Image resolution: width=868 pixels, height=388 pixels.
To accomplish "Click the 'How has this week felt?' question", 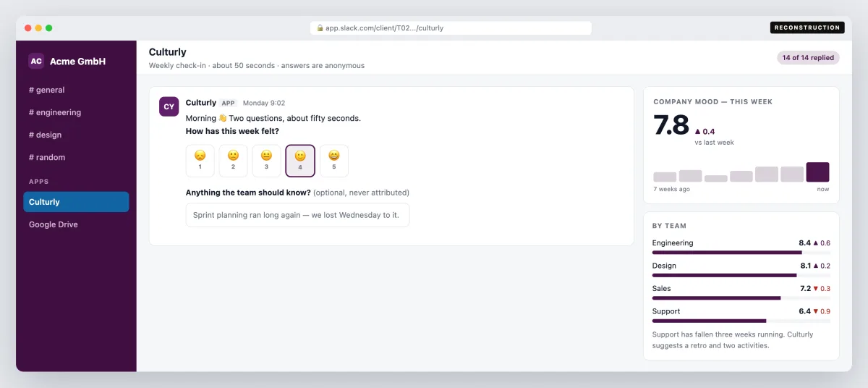I will click(x=232, y=131).
